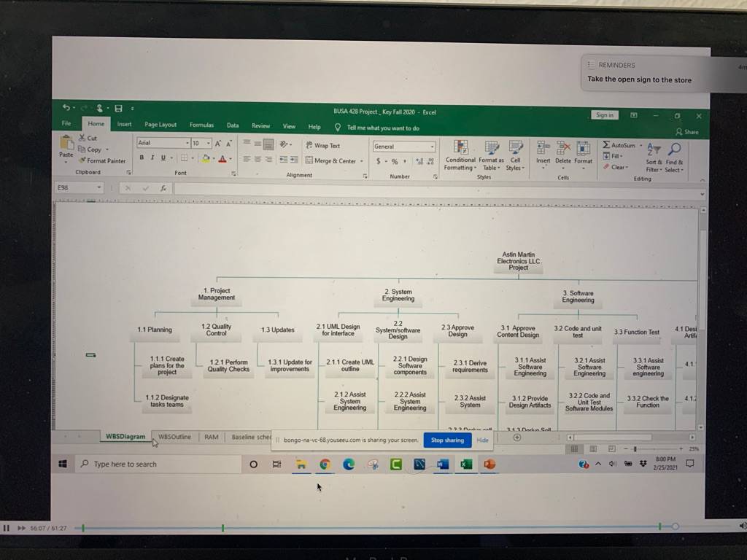Click the Undo arrow in quick access toolbar
This screenshot has height=560, width=747.
point(66,108)
